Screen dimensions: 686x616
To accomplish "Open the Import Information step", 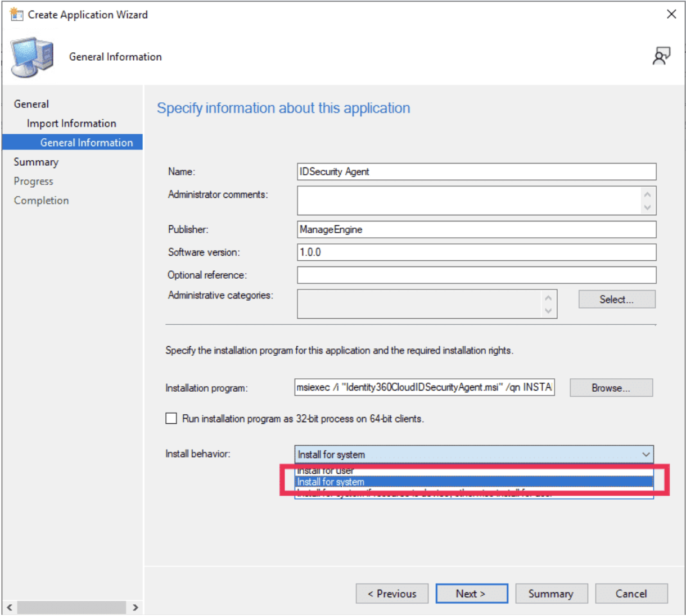I will (x=71, y=123).
